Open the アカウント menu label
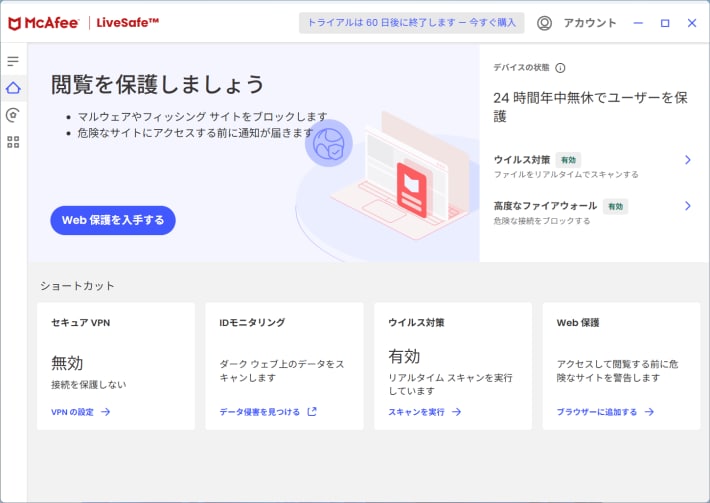This screenshot has width=710, height=503. coord(590,23)
